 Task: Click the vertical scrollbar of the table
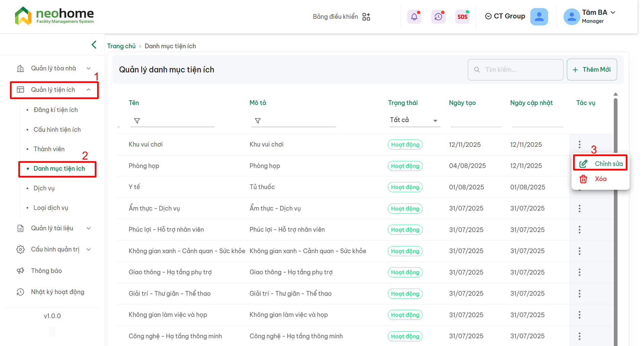pyautogui.click(x=615, y=201)
